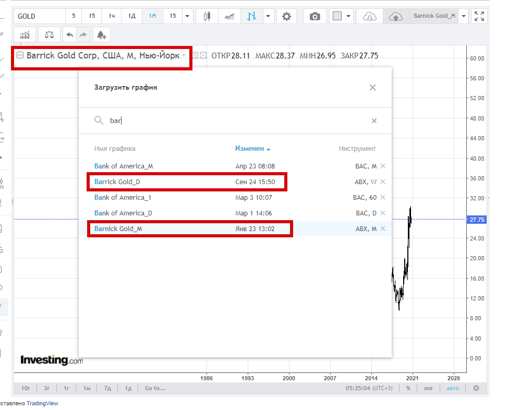Screen dimensions: 532x410
Task: Toggle logarithmic scale лог
Action: pos(428,388)
